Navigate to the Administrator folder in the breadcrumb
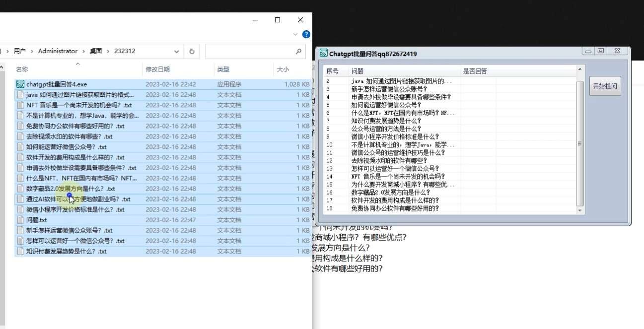The width and height of the screenshot is (644, 329). click(58, 51)
